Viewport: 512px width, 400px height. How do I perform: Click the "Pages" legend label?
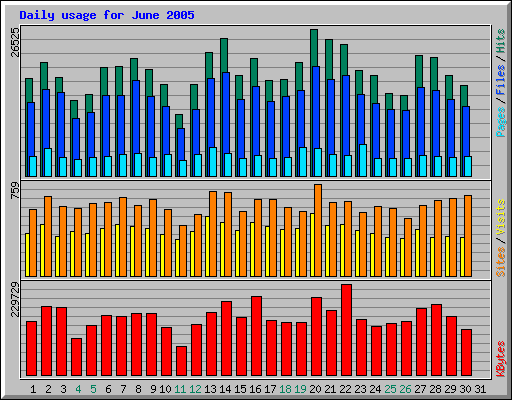(500, 122)
